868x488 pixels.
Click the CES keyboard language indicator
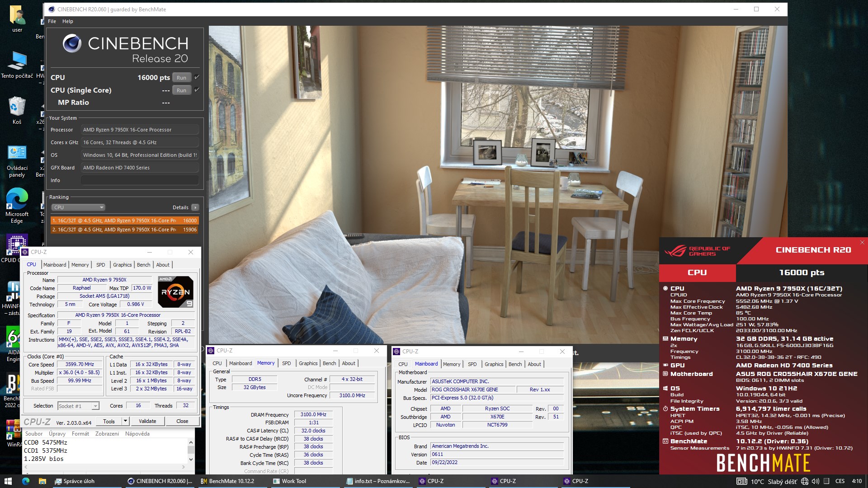[x=840, y=481]
